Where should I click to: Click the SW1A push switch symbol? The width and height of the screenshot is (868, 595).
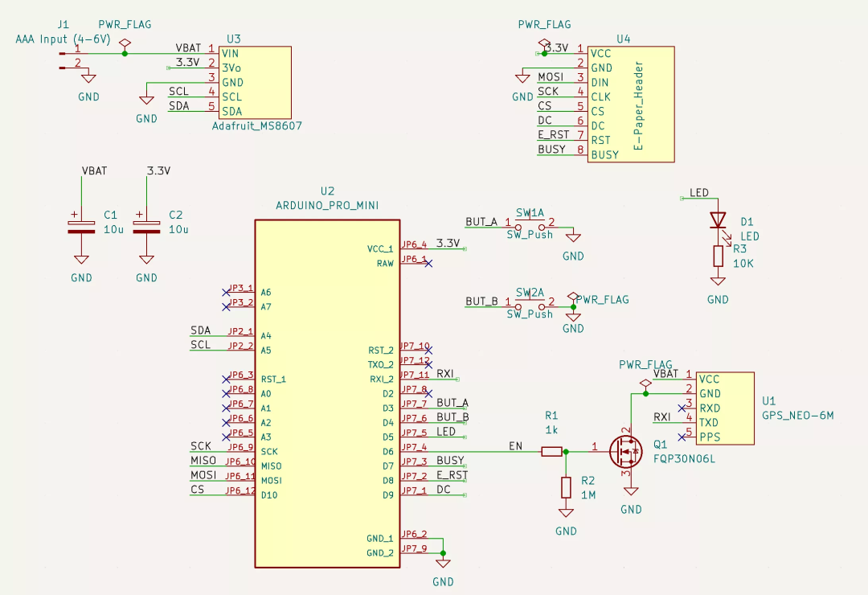[x=530, y=224]
